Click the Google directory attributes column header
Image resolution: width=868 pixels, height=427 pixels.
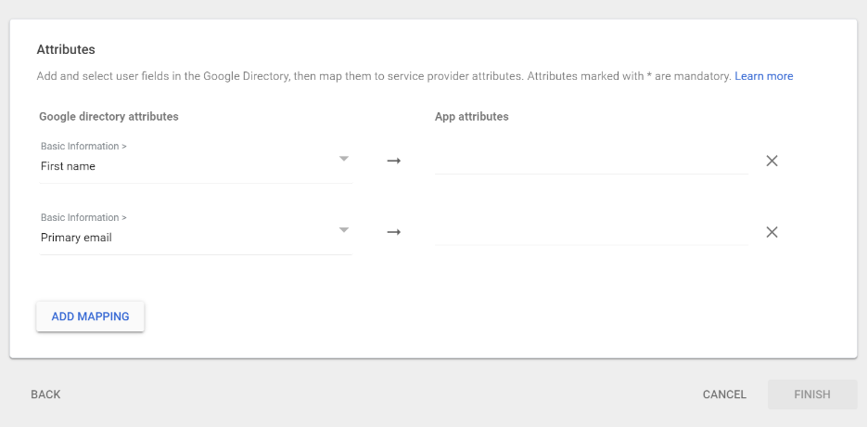(109, 117)
